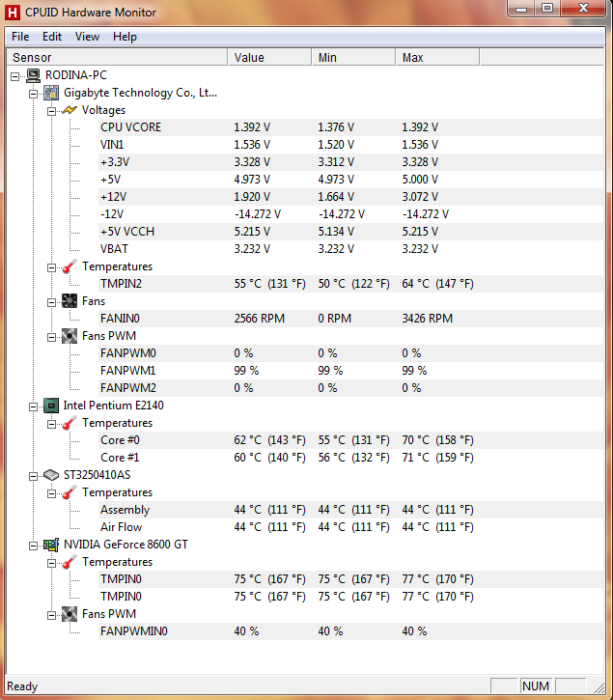Select the TMPIN2 temperature row
The image size is (613, 700).
[x=351, y=284]
